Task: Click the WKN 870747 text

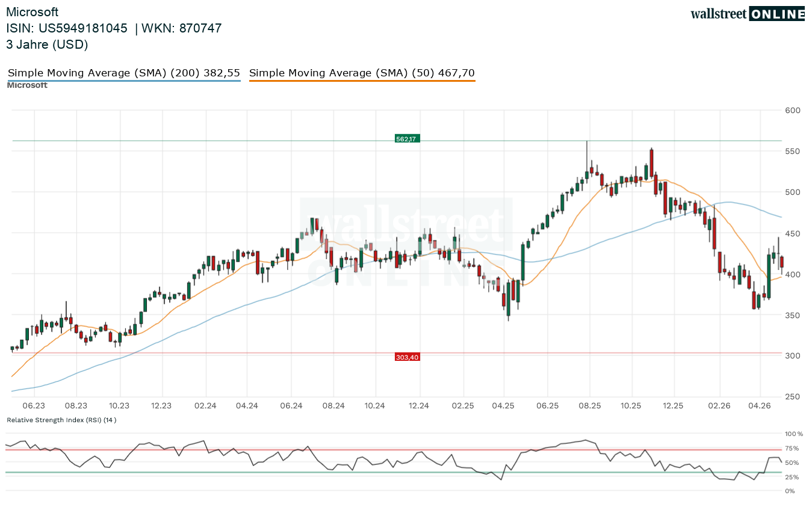Action: pyautogui.click(x=182, y=28)
